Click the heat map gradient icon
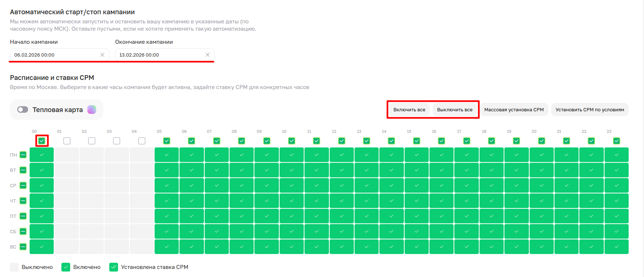 click(92, 109)
